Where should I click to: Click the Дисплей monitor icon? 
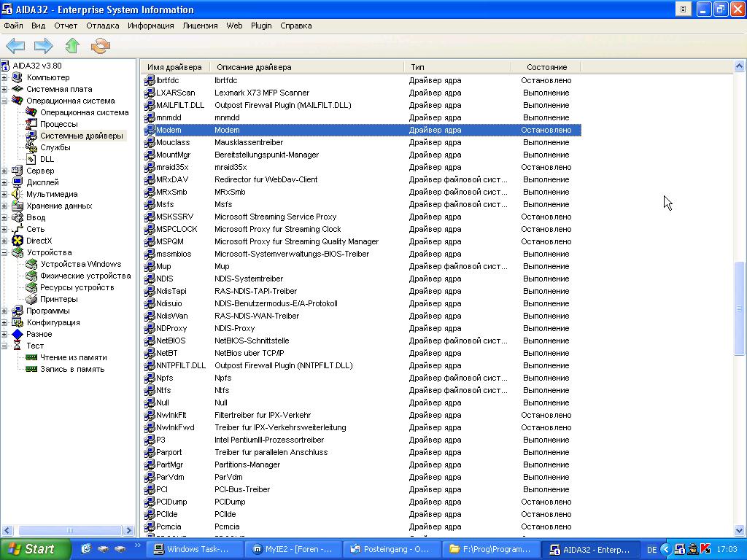click(18, 182)
